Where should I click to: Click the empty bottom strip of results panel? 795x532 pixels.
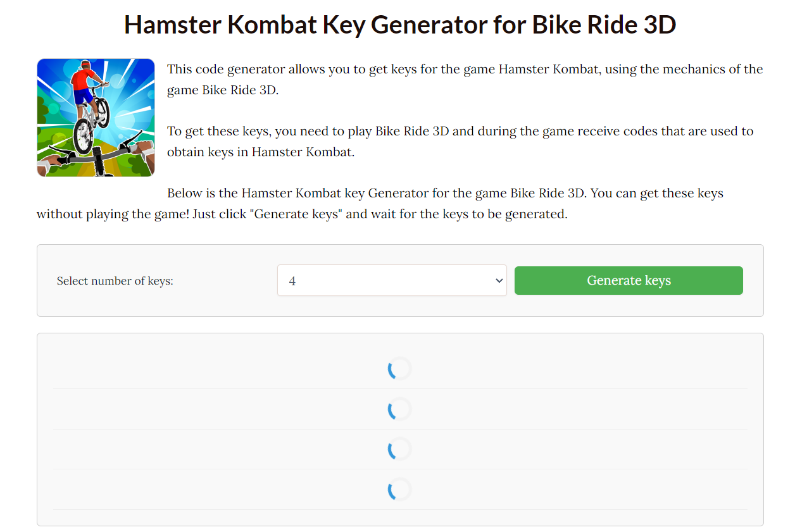pyautogui.click(x=400, y=517)
